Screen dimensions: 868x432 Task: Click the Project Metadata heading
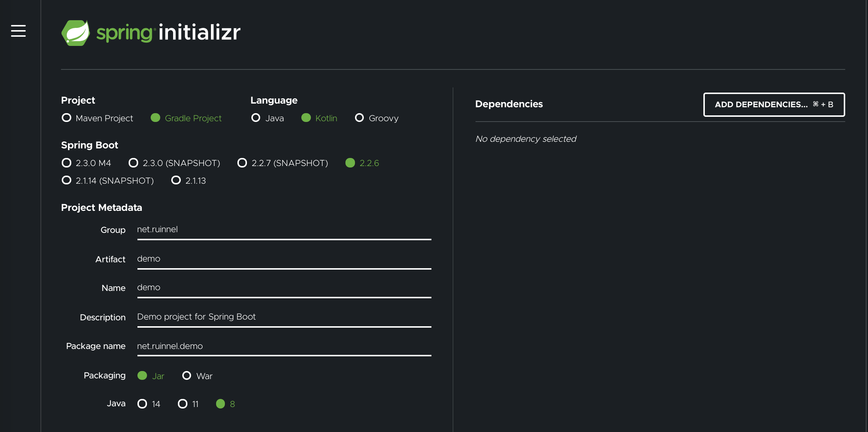101,208
